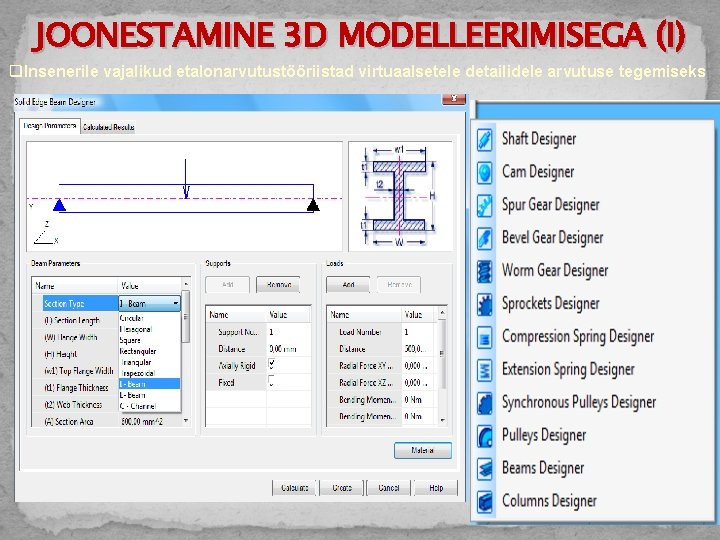Launch Pulleys Designer icon
The height and width of the screenshot is (540, 720).
tap(484, 436)
